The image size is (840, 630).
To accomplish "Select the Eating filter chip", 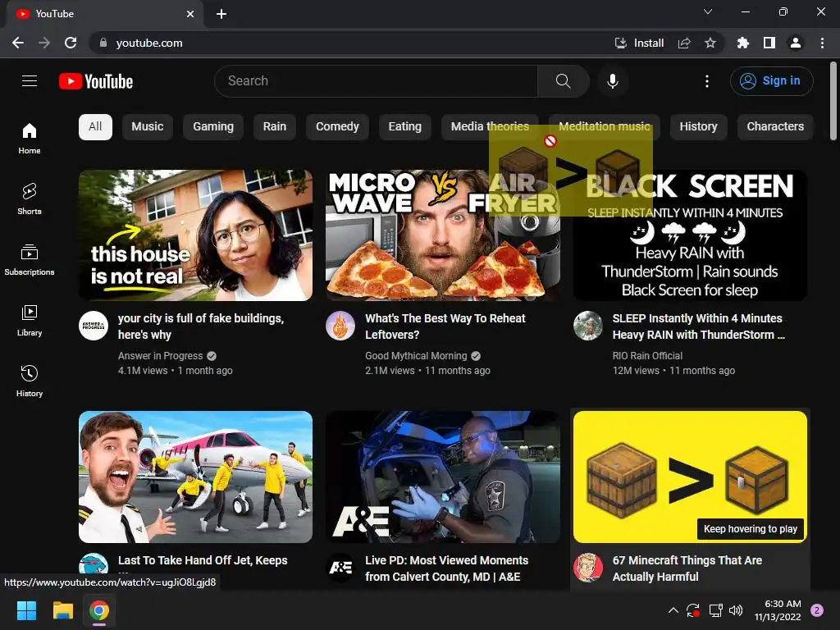I will coord(404,127).
